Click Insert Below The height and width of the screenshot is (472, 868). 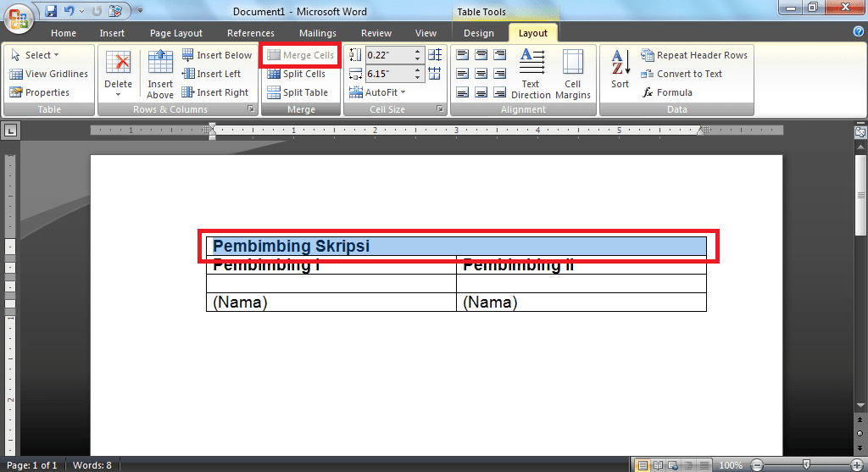[217, 55]
